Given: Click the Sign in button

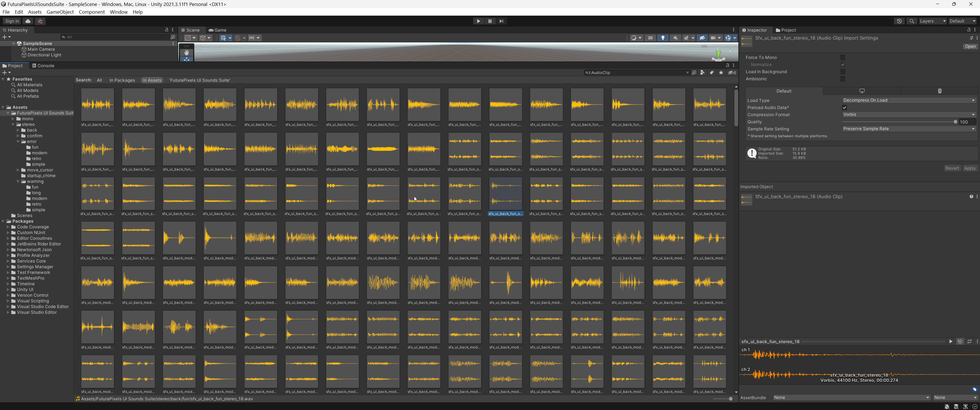Looking at the screenshot, I should 12,21.
